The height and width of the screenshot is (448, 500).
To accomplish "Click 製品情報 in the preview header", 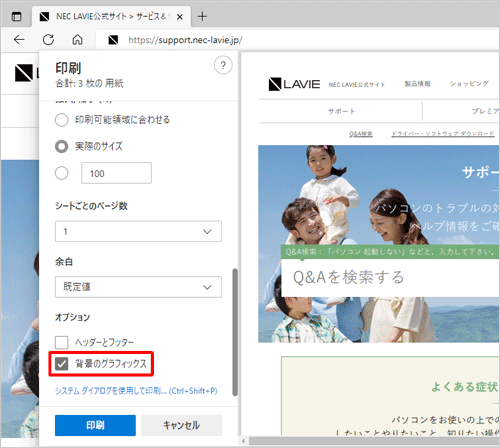I will tap(417, 84).
